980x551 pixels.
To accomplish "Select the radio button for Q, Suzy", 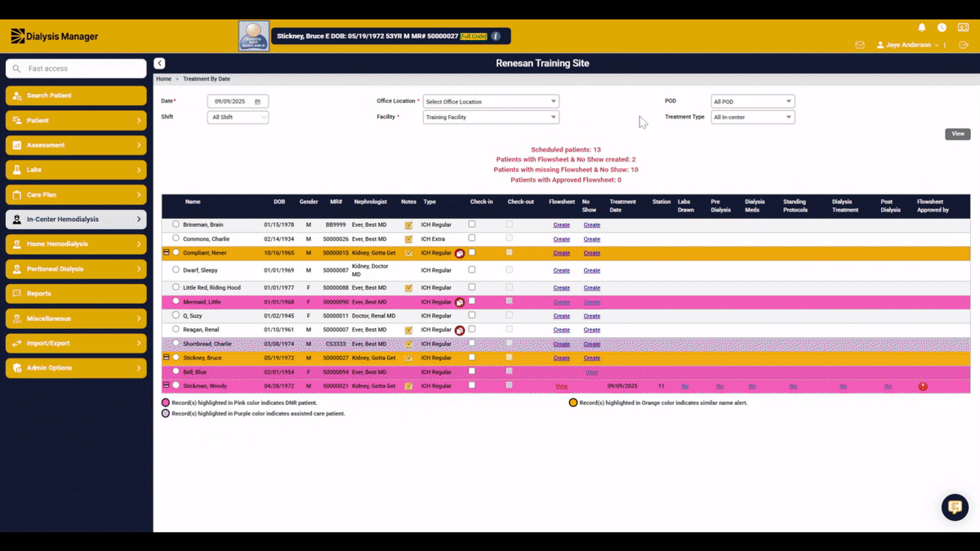I will tap(176, 315).
